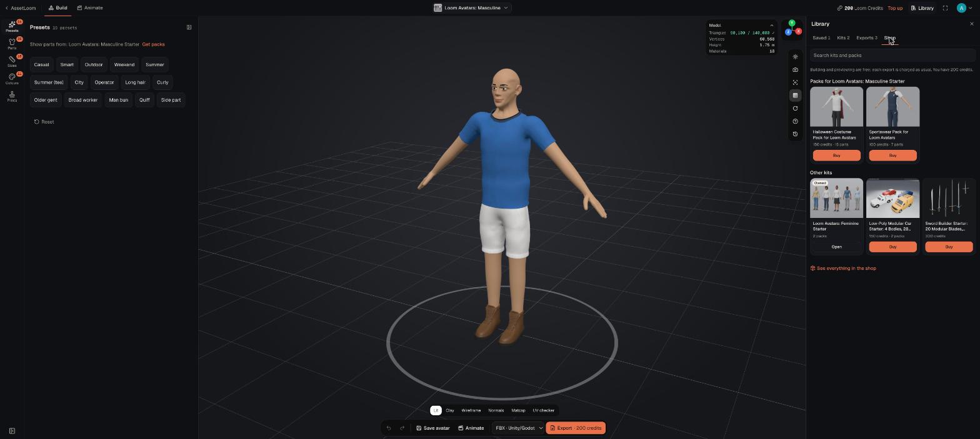Click the blue Z axis gizmo
The height and width of the screenshot is (439, 980).
tap(788, 32)
